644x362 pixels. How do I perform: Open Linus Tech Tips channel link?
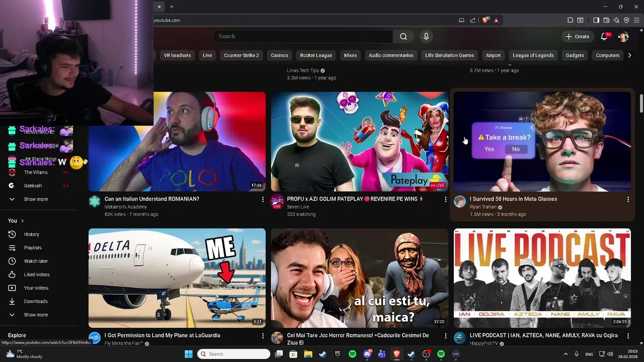(303, 70)
